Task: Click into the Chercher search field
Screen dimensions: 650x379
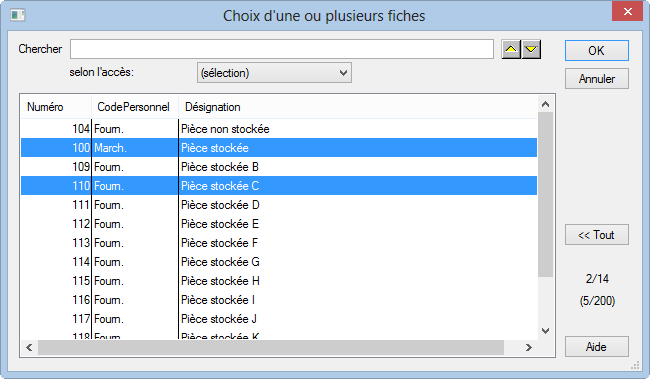Action: [282, 49]
